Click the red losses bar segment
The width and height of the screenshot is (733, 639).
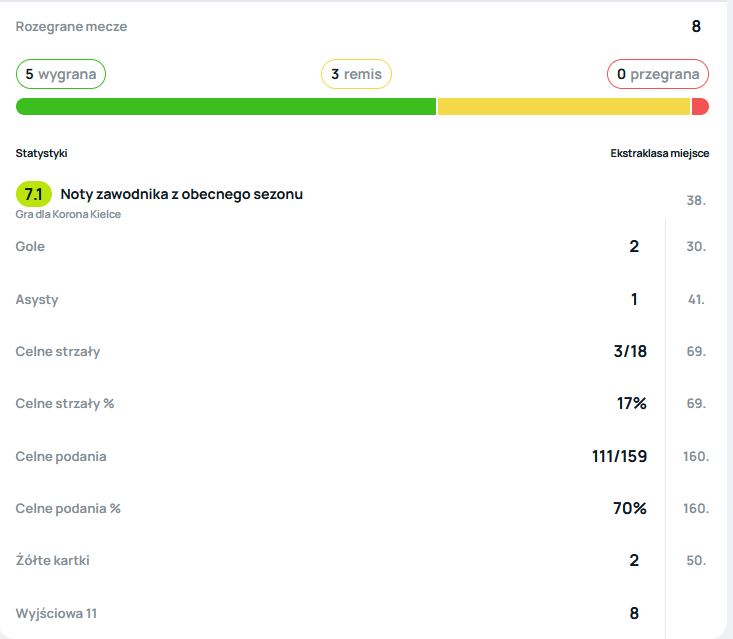pos(700,107)
